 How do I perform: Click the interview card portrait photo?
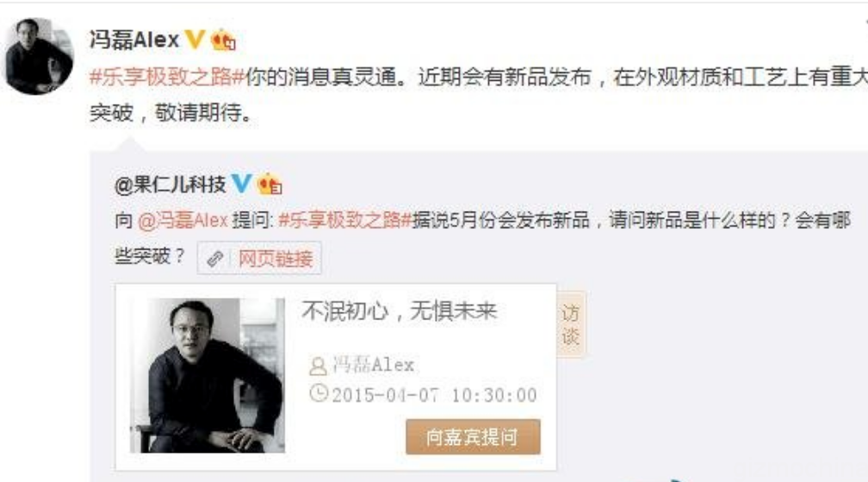click(x=208, y=376)
